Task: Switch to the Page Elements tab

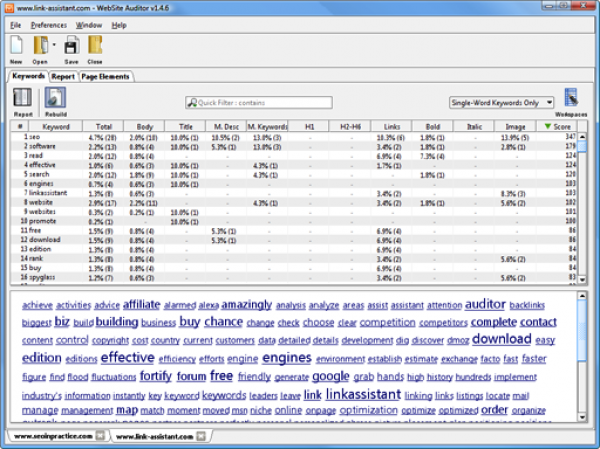Action: pos(106,76)
